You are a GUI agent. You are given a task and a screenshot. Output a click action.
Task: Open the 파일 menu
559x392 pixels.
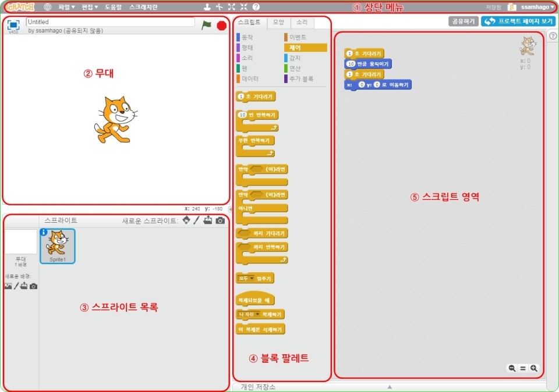pyautogui.click(x=66, y=7)
